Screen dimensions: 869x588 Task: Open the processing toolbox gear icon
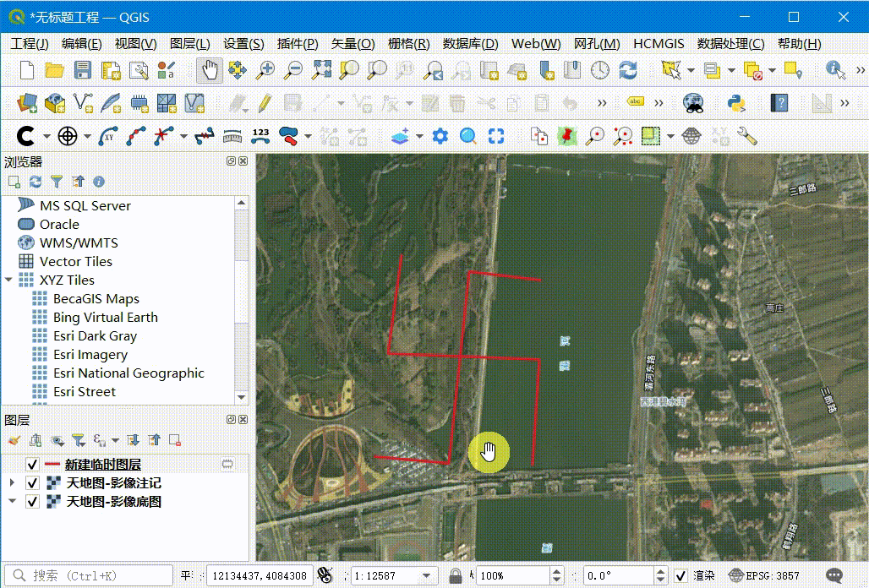click(440, 136)
